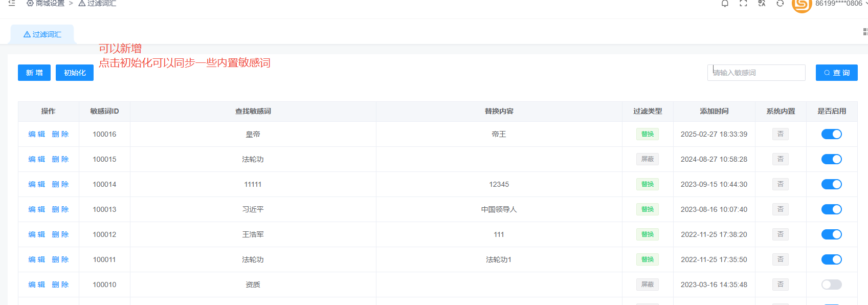The image size is (868, 305).
Task: Enter fullscreen mode
Action: [743, 4]
